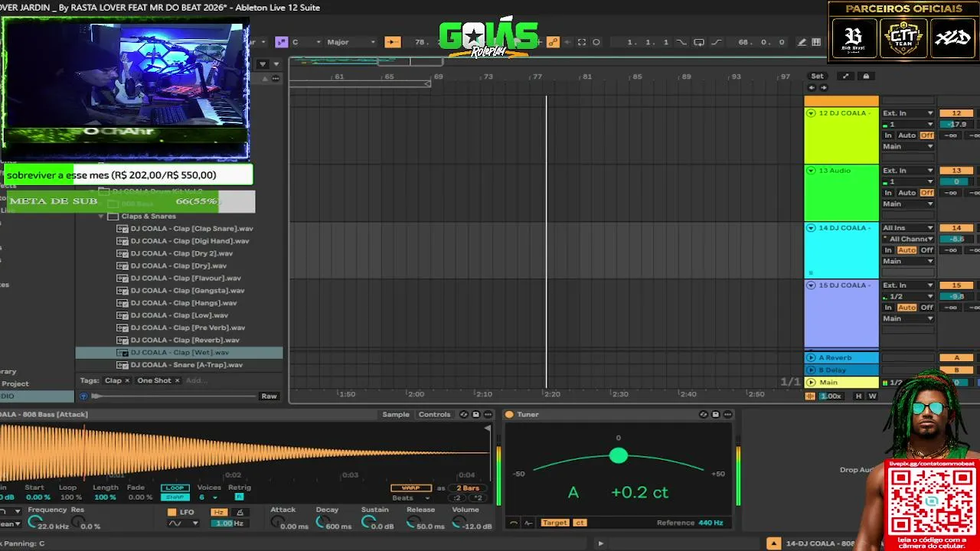
Task: Adjust the Simpler Decay knob
Action: pyautogui.click(x=322, y=523)
